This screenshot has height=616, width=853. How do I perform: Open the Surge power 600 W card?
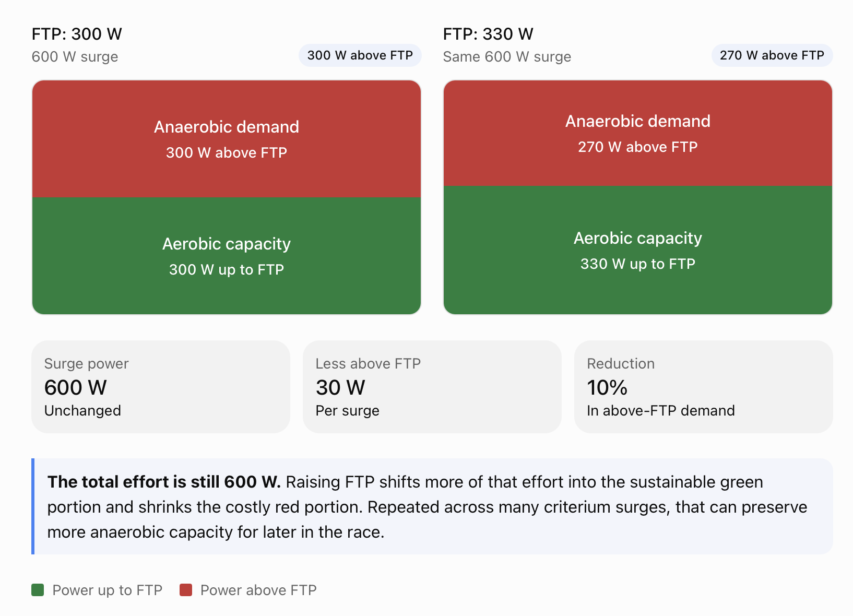tap(161, 387)
